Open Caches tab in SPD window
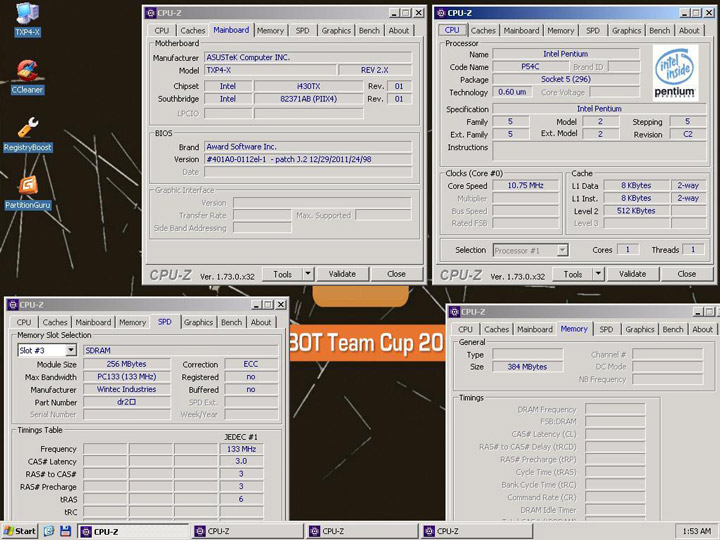The width and height of the screenshot is (720, 540). tap(55, 322)
